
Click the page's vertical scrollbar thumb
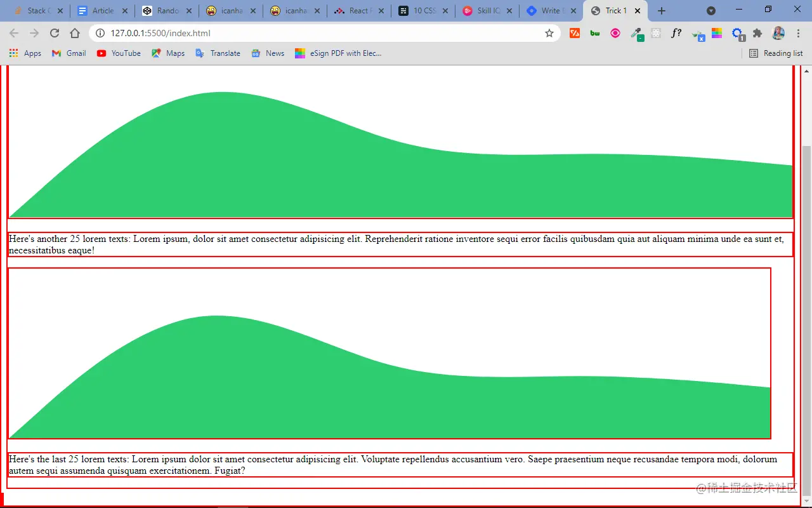tap(806, 286)
